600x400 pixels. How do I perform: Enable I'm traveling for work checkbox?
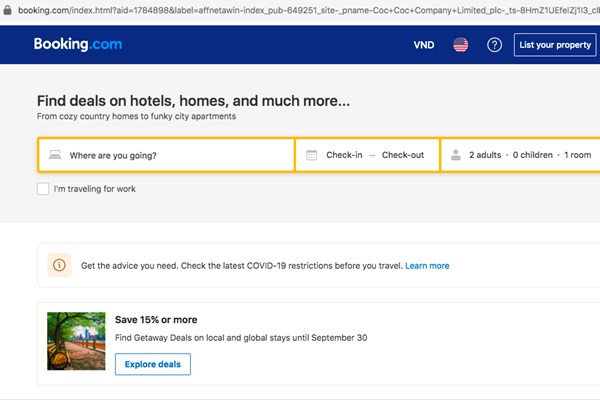pos(43,189)
